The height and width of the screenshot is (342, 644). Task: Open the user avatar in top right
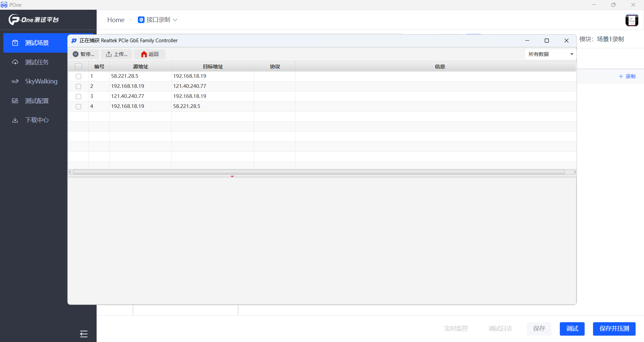(x=632, y=20)
